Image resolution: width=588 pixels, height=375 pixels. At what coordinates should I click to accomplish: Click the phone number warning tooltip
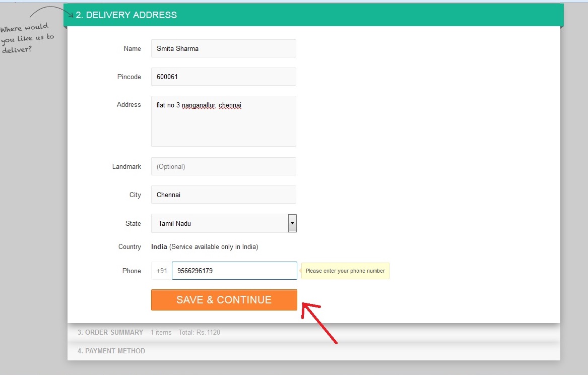tap(345, 271)
